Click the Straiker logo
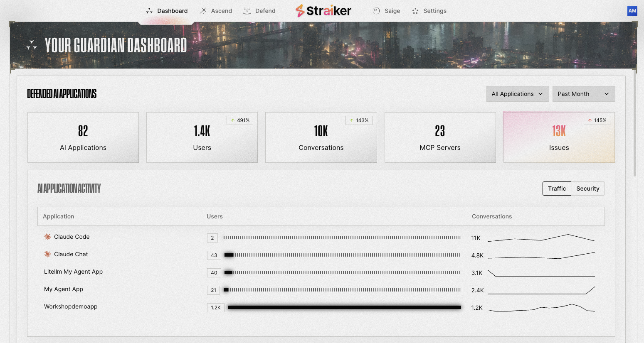644x343 pixels. coord(323,11)
